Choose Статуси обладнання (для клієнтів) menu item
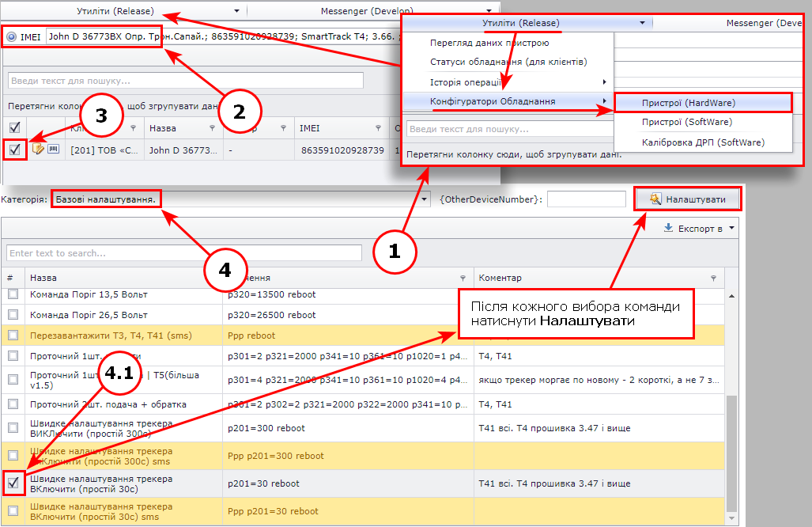This screenshot has width=812, height=527. click(508, 62)
